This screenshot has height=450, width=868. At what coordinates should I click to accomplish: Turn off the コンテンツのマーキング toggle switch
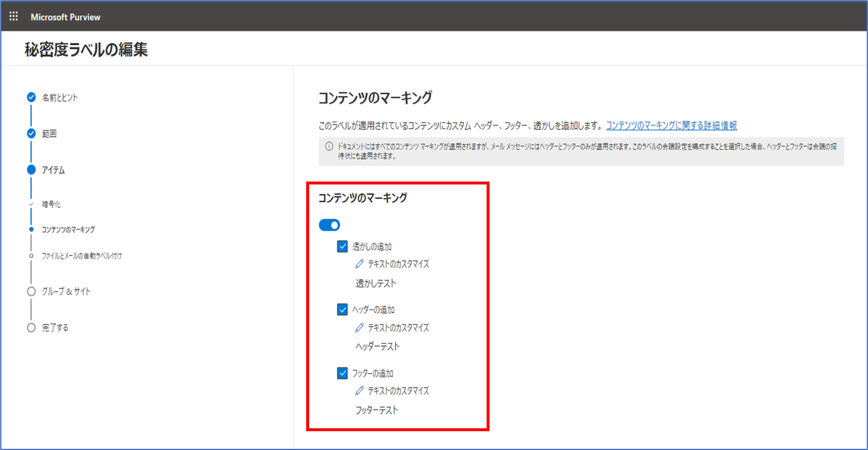point(330,225)
